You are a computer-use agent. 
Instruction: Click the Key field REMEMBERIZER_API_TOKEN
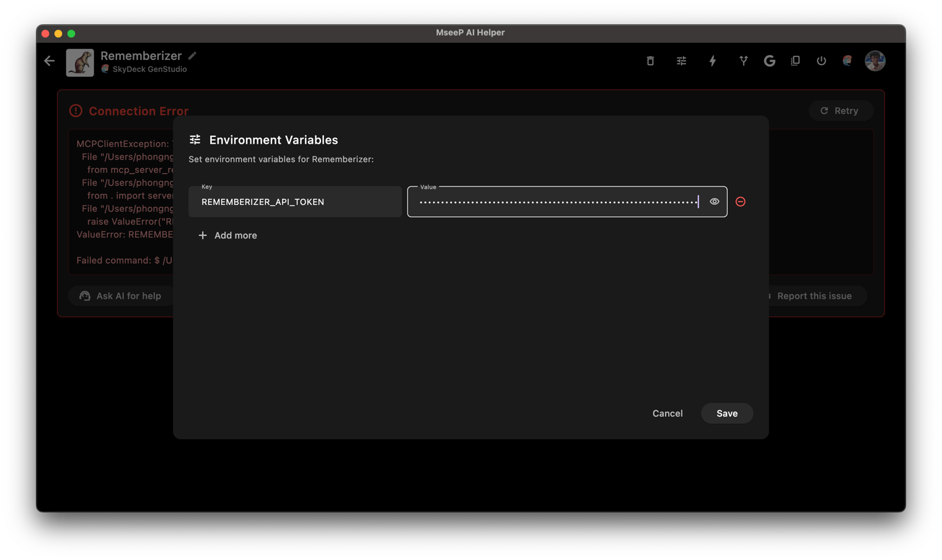295,201
